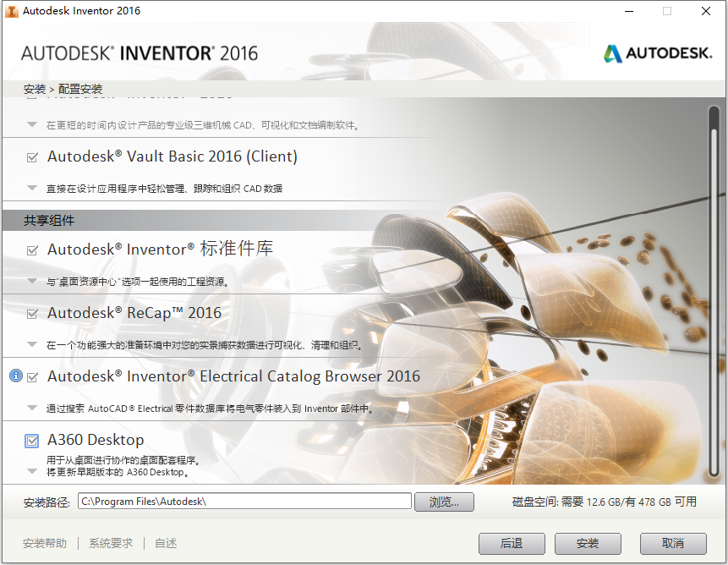728x565 pixels.
Task: Click the Autodesk Inventor 标准件库 title
Action: pyautogui.click(x=160, y=250)
